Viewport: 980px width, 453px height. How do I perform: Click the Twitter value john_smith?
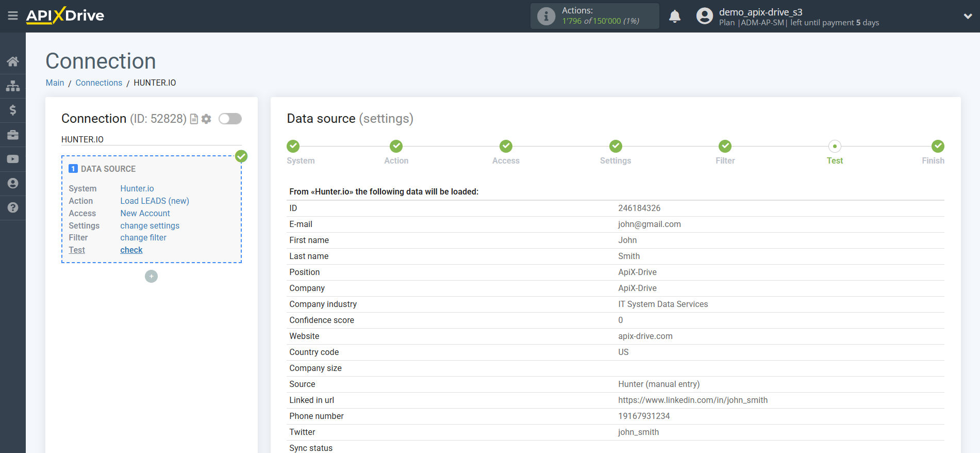[638, 432]
